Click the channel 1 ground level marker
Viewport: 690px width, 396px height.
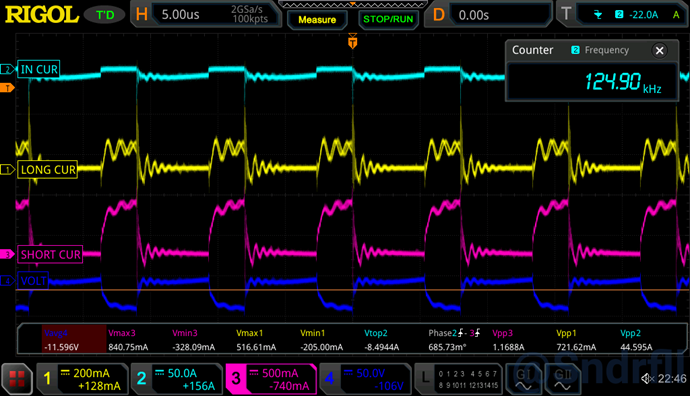(7, 169)
